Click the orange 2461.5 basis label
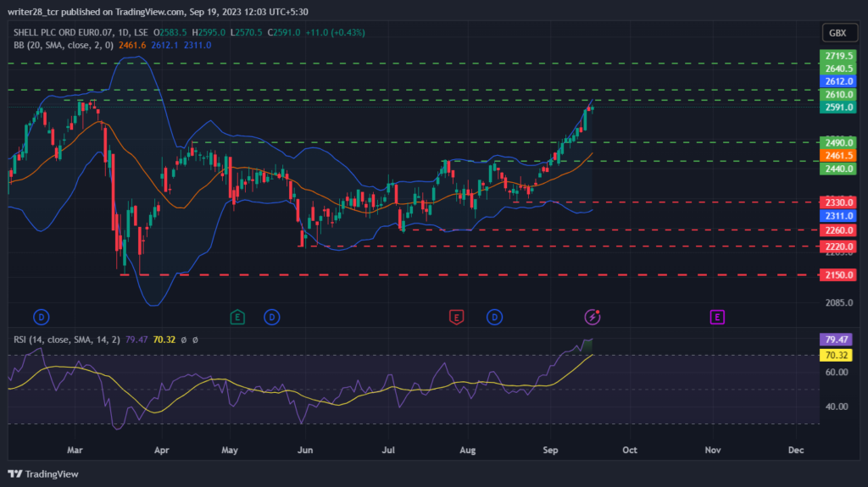868x487 pixels. click(x=838, y=156)
